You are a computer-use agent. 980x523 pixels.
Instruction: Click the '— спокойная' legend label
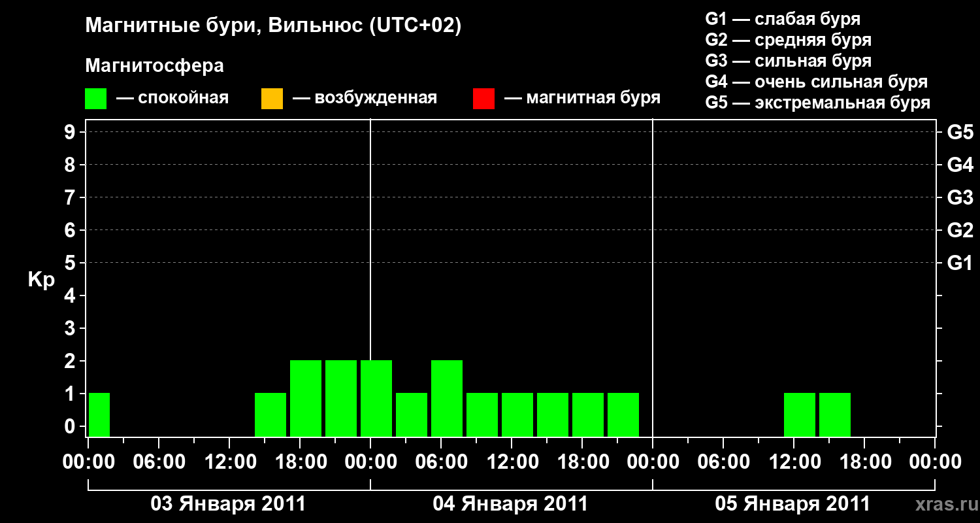point(172,98)
